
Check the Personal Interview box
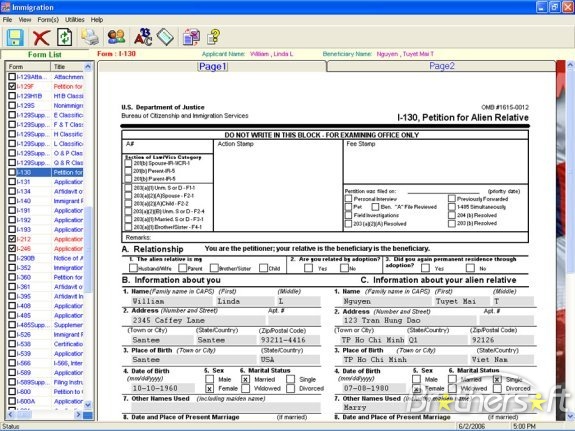[348, 198]
